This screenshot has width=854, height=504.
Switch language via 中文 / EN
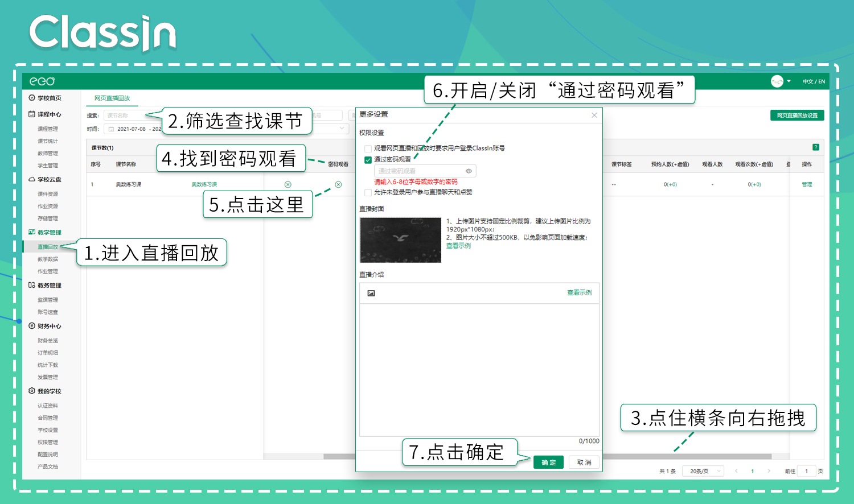click(814, 81)
